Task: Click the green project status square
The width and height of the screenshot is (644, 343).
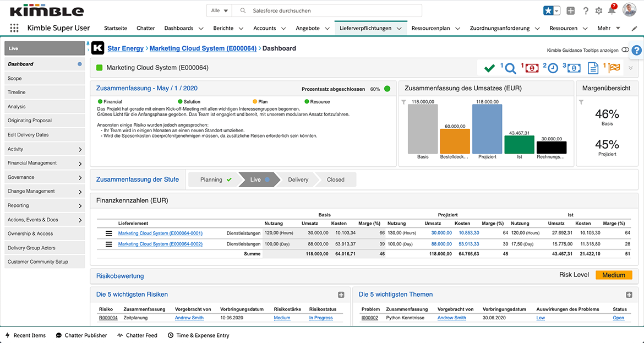Action: tap(100, 68)
